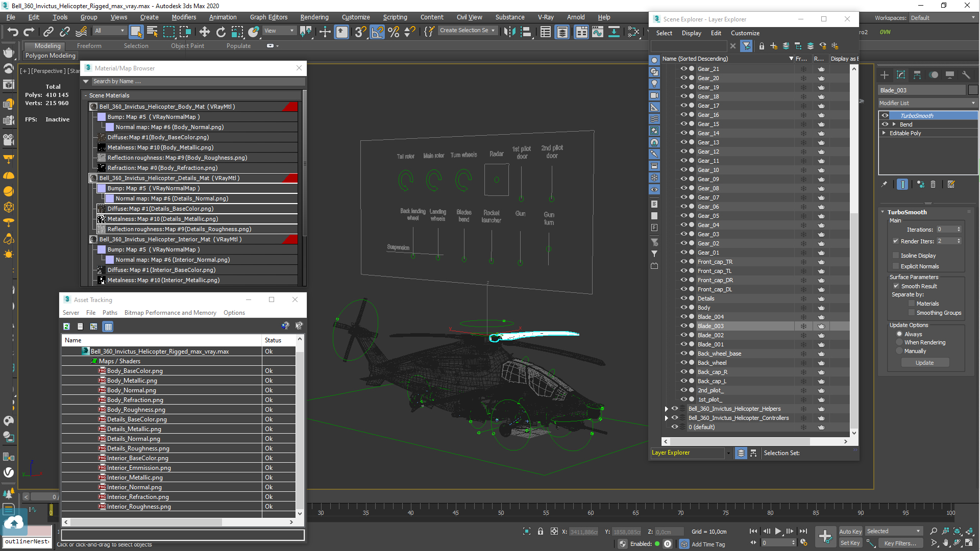The height and width of the screenshot is (551, 980).
Task: Open the Create tab in the command panel
Action: (885, 75)
